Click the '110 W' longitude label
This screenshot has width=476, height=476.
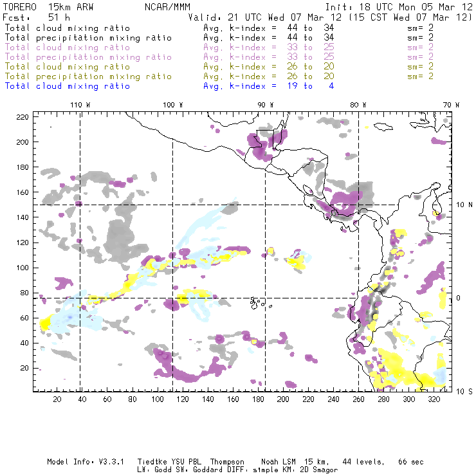click(x=80, y=105)
